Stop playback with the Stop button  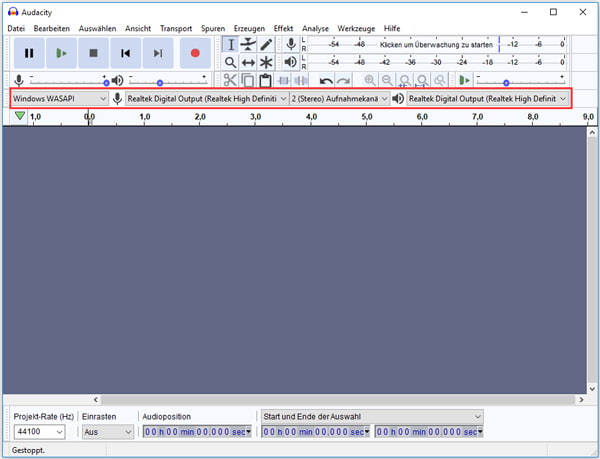pos(93,53)
